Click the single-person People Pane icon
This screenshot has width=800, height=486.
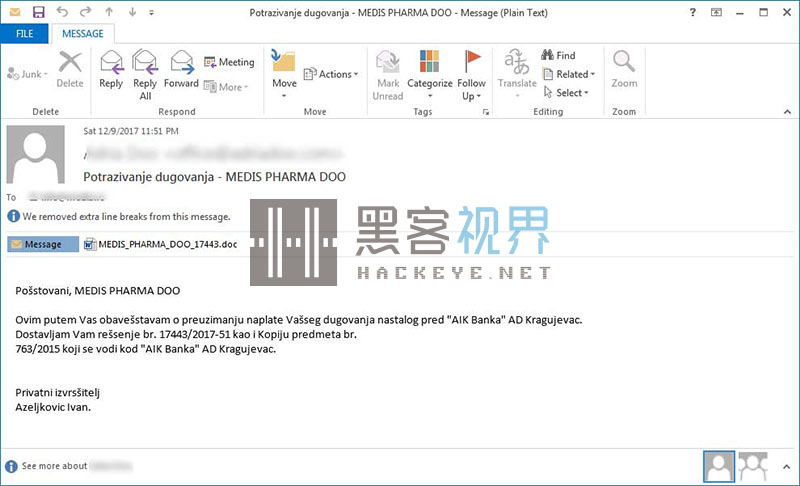(x=719, y=466)
